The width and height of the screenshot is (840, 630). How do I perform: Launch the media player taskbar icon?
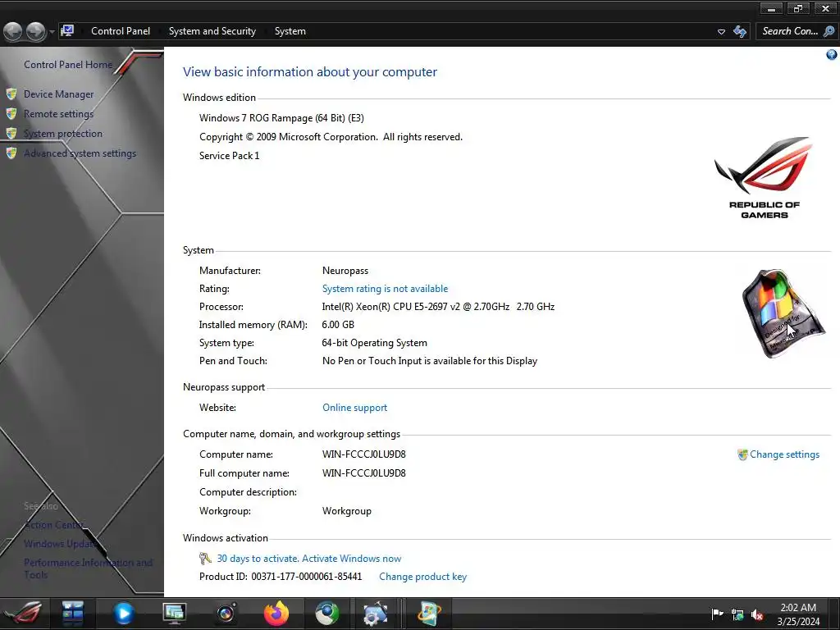click(x=123, y=614)
